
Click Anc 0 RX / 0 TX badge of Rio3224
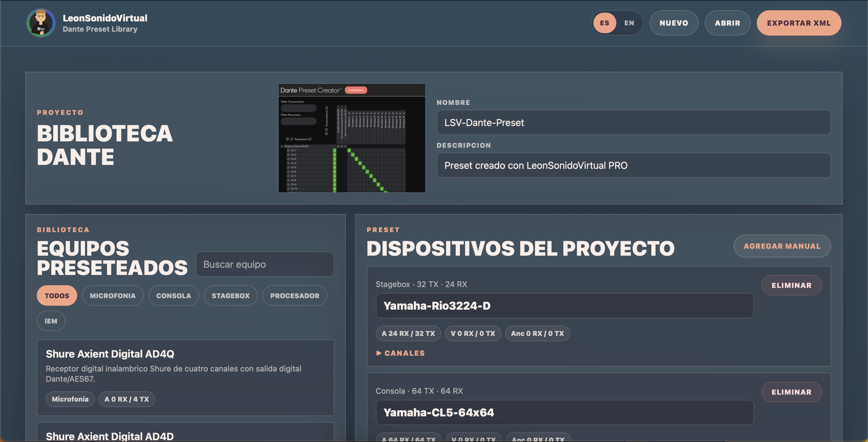(537, 333)
